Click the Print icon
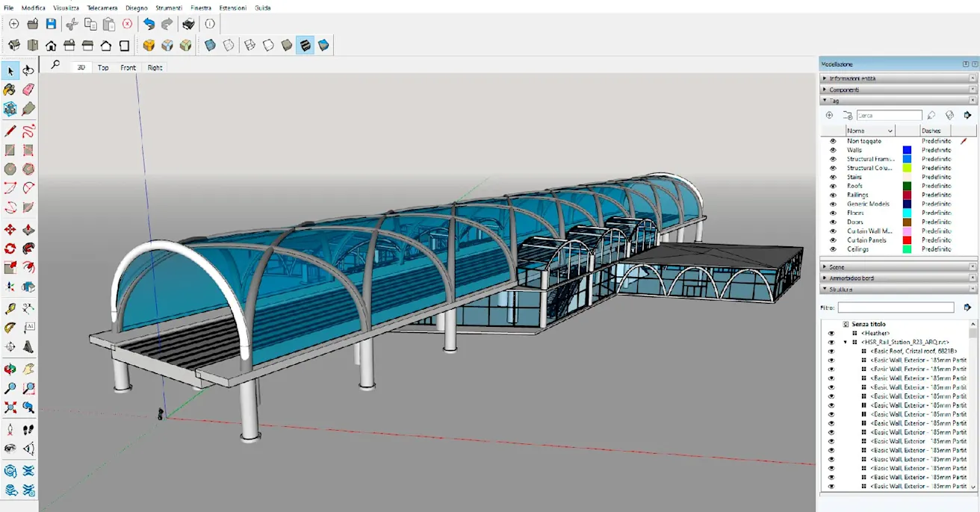The width and height of the screenshot is (980, 512). [x=189, y=24]
